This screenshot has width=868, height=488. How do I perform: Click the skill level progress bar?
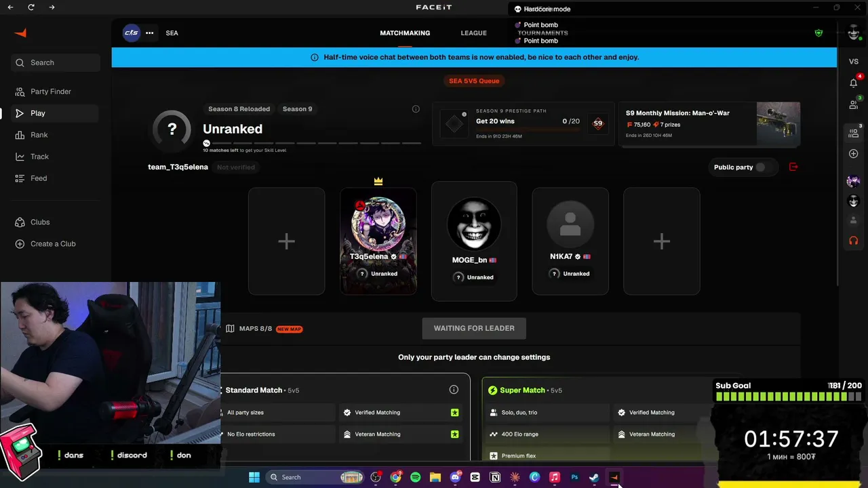313,143
